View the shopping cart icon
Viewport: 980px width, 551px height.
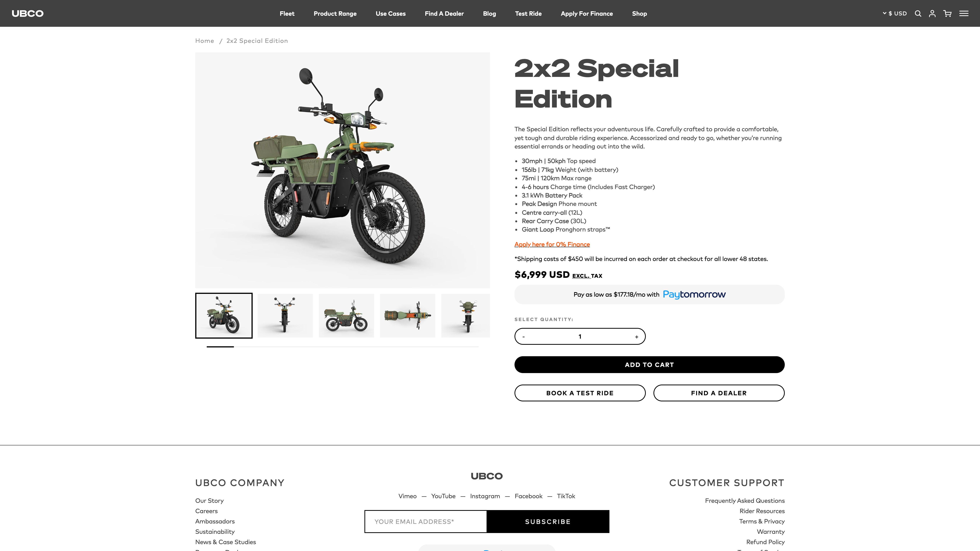pos(947,14)
